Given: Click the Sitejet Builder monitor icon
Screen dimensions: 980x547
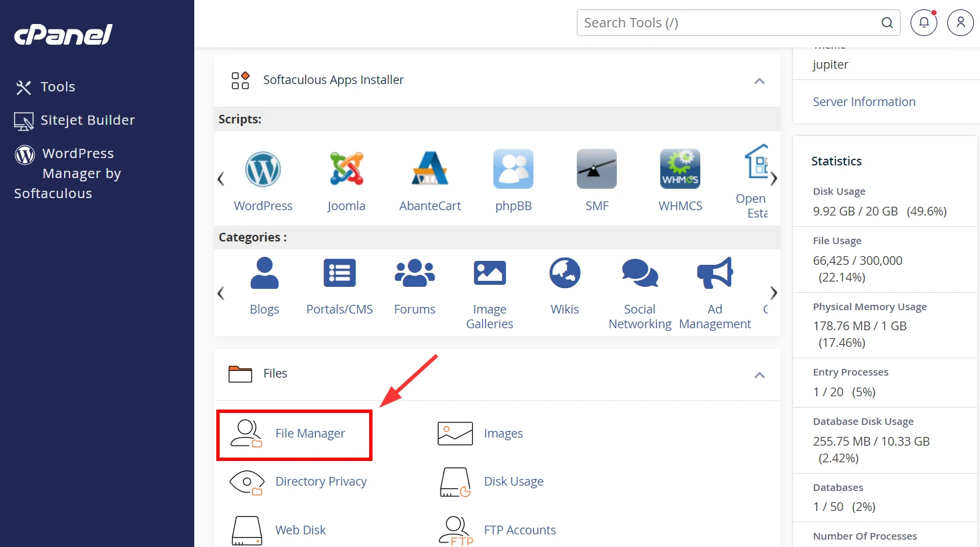Looking at the screenshot, I should [x=24, y=121].
